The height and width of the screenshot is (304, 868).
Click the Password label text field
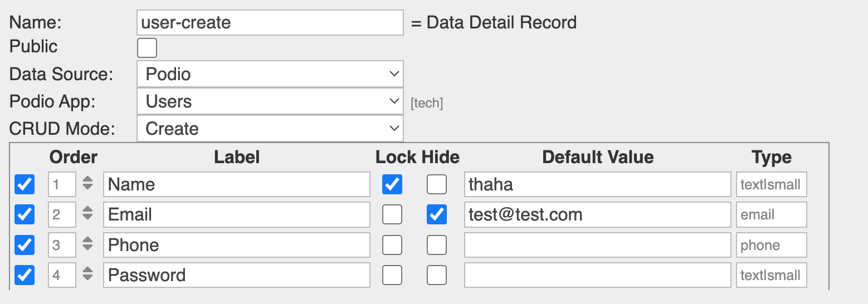[x=236, y=275]
